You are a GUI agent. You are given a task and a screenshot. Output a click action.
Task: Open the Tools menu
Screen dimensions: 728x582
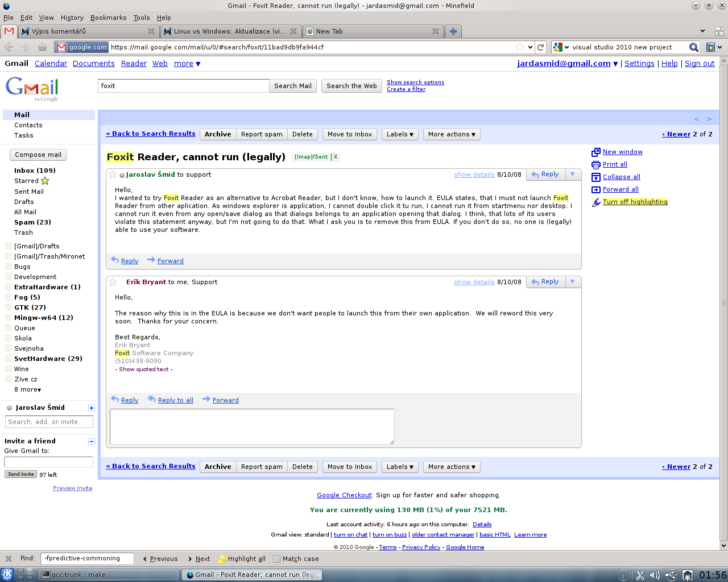[142, 18]
